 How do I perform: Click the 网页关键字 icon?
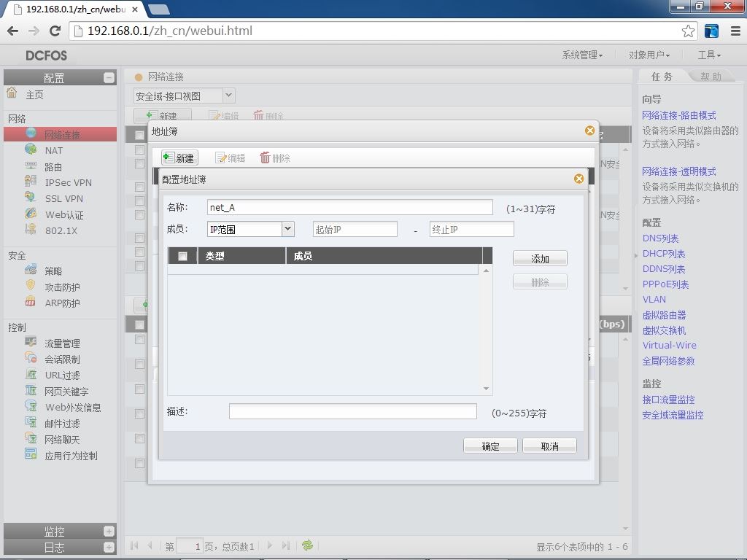click(x=31, y=391)
